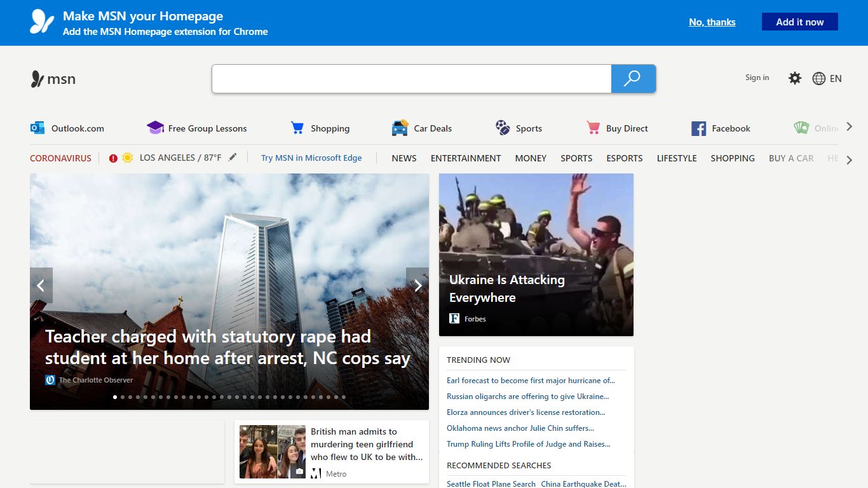Change language via globe EN icon
Viewport: 868px width, 488px height.
coord(827,78)
